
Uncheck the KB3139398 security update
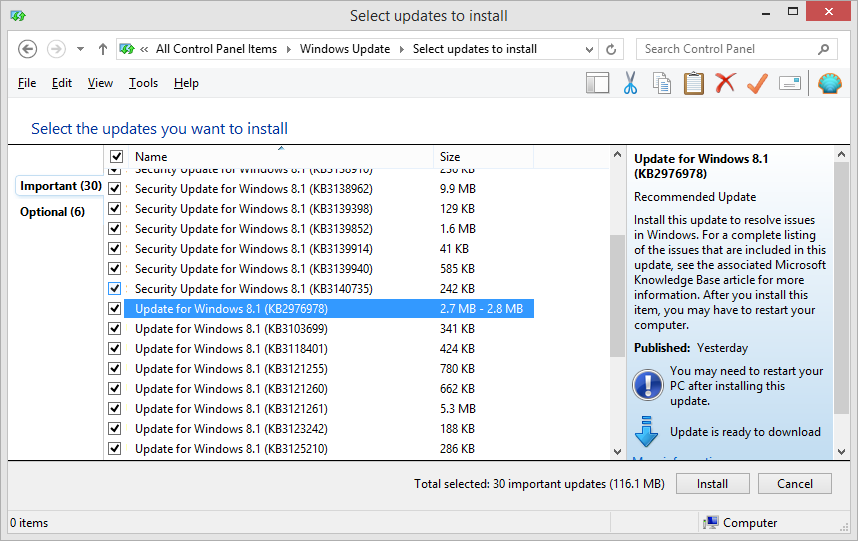coord(114,209)
